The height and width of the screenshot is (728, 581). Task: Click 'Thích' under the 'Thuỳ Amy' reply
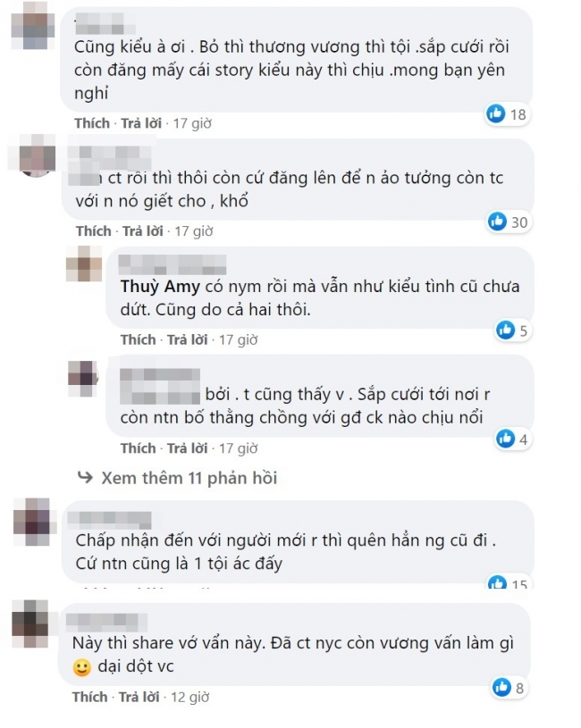pyautogui.click(x=138, y=339)
